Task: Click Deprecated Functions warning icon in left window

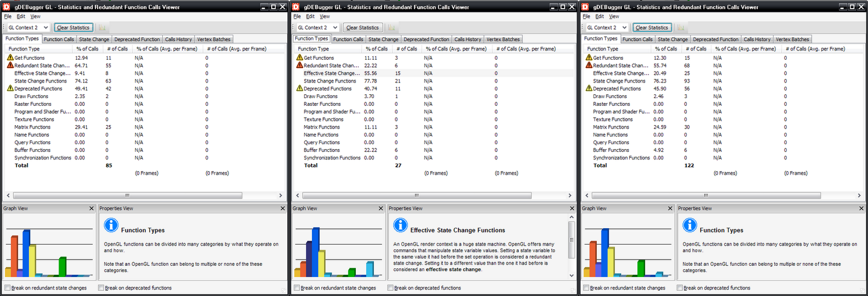Action: pyautogui.click(x=10, y=88)
